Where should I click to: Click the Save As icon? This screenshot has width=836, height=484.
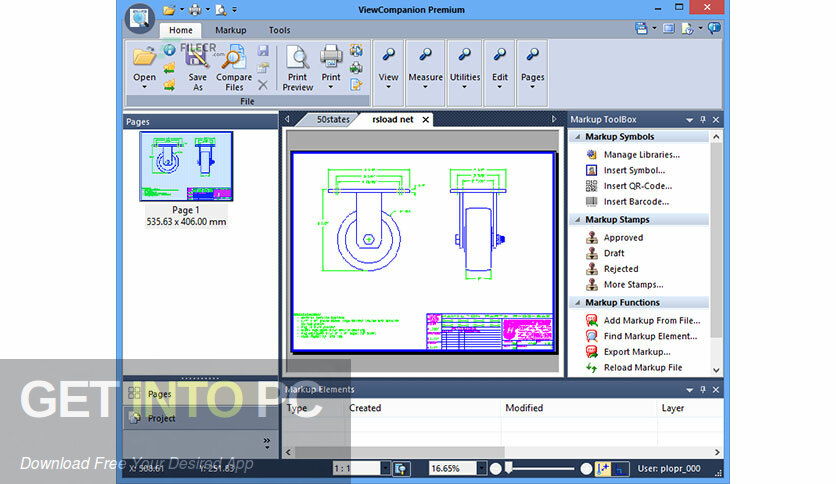(x=197, y=56)
